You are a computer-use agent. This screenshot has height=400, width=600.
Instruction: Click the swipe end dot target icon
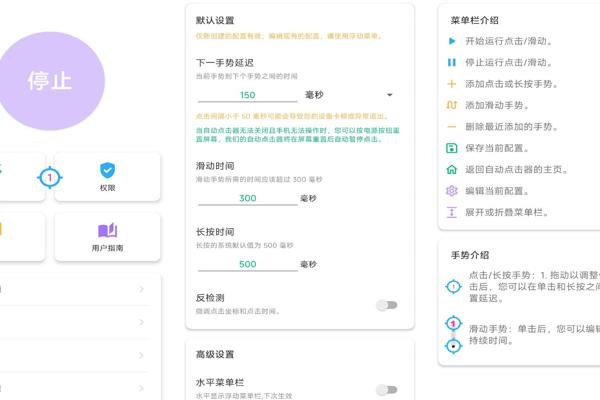[x=453, y=346]
